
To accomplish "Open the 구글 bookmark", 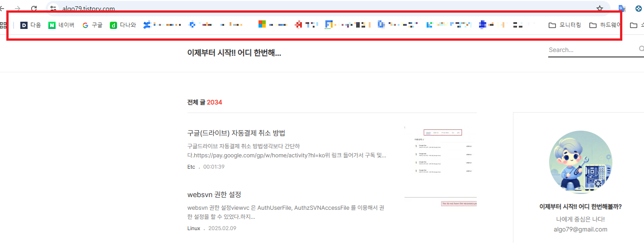I will pos(93,25).
